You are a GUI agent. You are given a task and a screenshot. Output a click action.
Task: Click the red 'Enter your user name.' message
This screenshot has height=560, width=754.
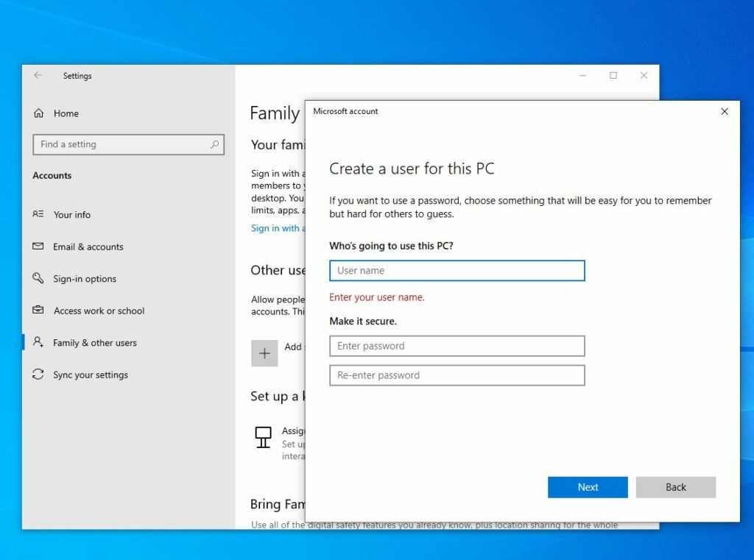(x=377, y=297)
